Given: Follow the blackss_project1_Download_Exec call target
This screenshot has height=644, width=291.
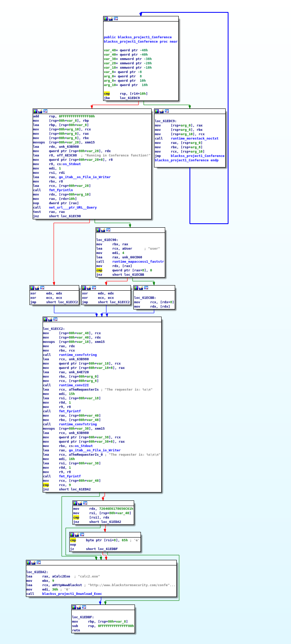Looking at the screenshot, I should pyautogui.click(x=72, y=594).
